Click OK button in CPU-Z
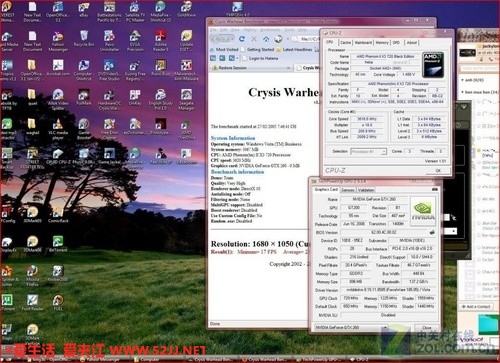Viewport: 500px width, 363px height. (438, 170)
